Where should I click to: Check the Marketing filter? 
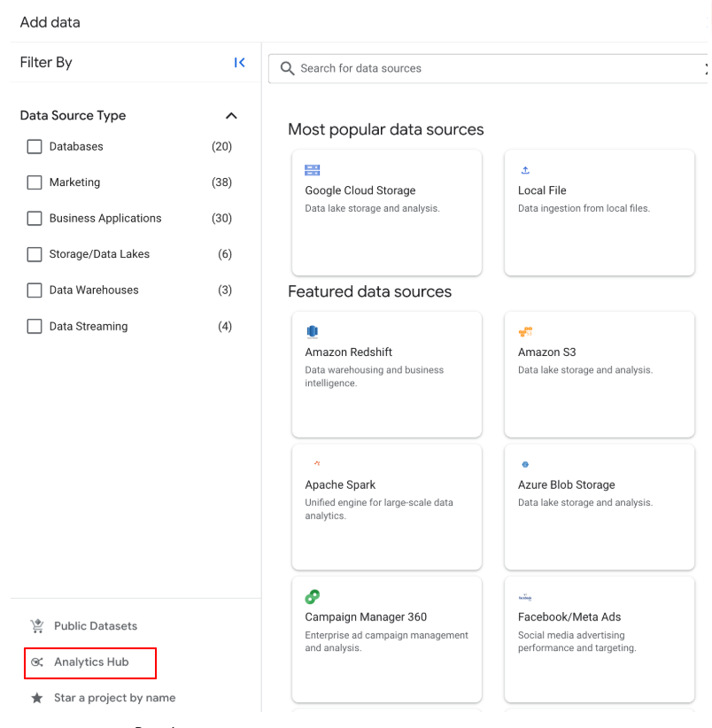pyautogui.click(x=35, y=182)
